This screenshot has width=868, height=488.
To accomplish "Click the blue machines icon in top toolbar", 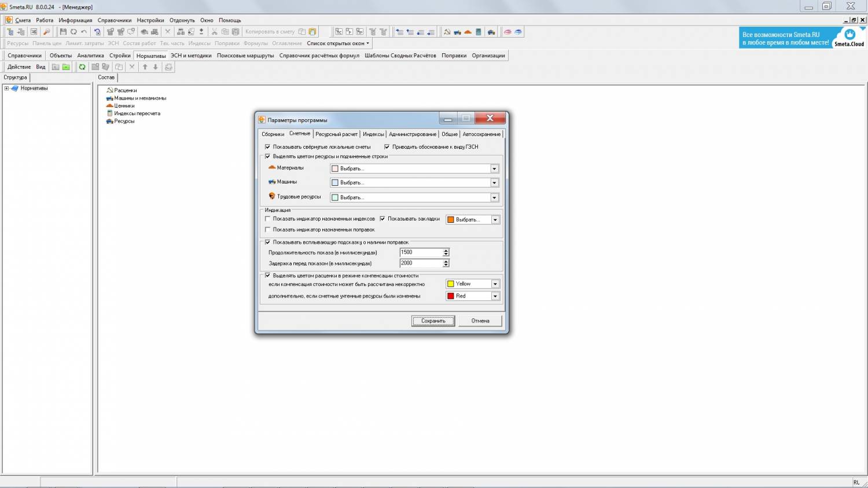I will coord(457,32).
